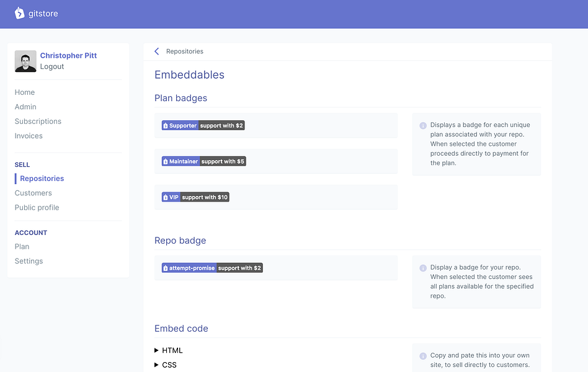Screen dimensions: 588x372
Task: Click the info icon in Plan badges note
Action: [x=423, y=125]
